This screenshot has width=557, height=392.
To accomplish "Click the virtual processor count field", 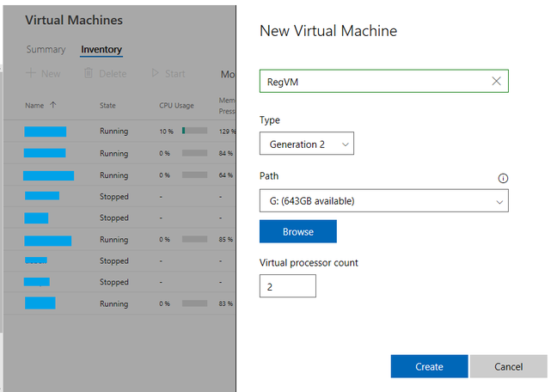I will pos(288,286).
